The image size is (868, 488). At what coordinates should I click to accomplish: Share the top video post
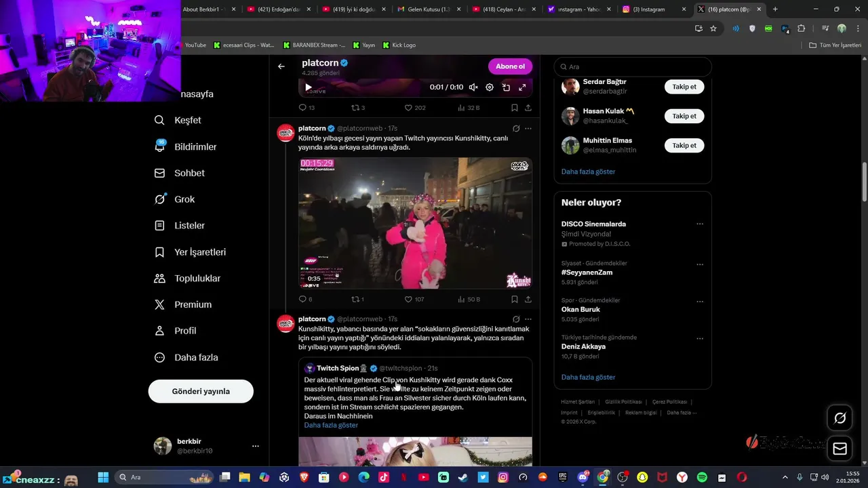(528, 108)
